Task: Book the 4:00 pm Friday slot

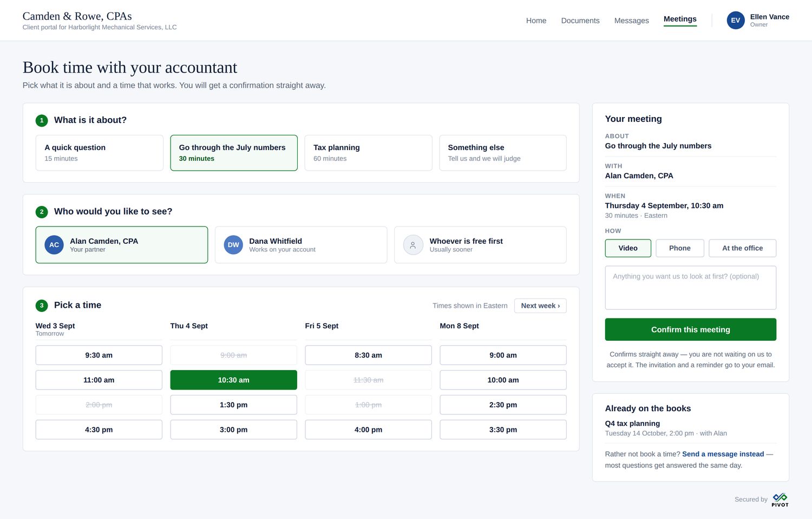Action: tap(369, 430)
